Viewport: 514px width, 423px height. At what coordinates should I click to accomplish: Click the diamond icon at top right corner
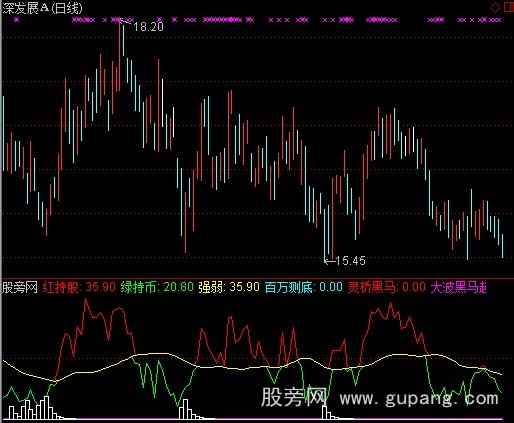[496, 7]
